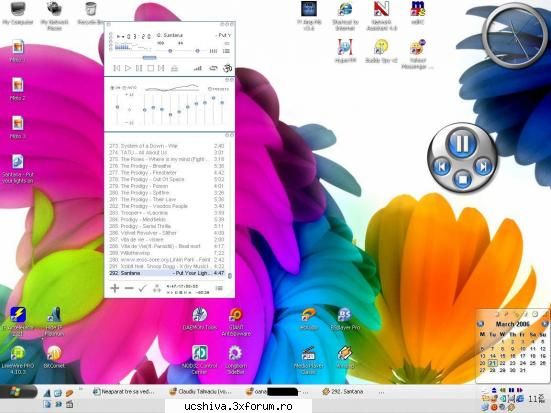The image size is (551, 413).
Task: Open BSplayer Pro desktop icon
Action: (345, 318)
